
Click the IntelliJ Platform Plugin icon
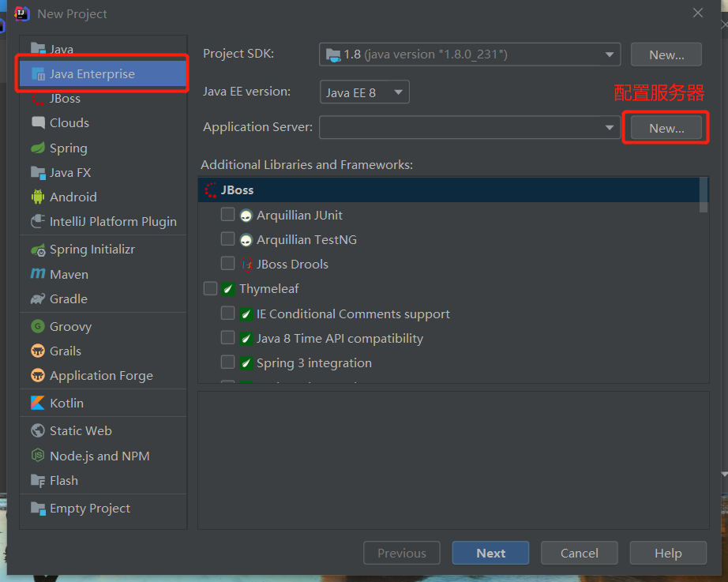click(x=38, y=221)
